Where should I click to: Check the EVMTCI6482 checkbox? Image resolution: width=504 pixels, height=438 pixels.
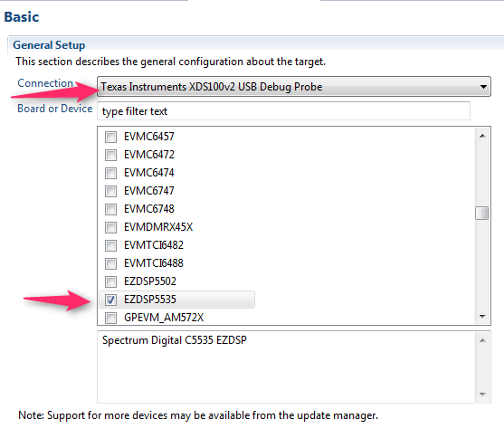click(x=110, y=245)
